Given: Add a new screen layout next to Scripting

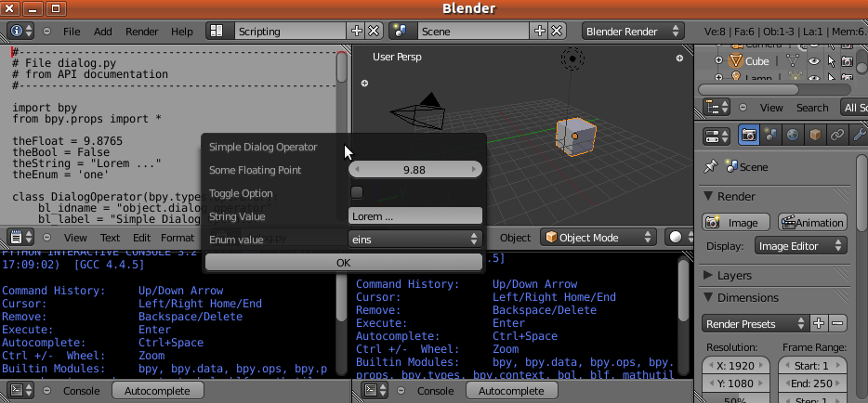Looking at the screenshot, I should 357,31.
